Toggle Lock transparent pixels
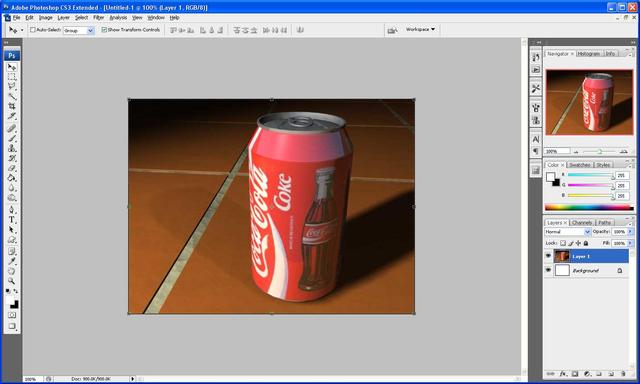Image resolution: width=640 pixels, height=384 pixels. tap(563, 243)
